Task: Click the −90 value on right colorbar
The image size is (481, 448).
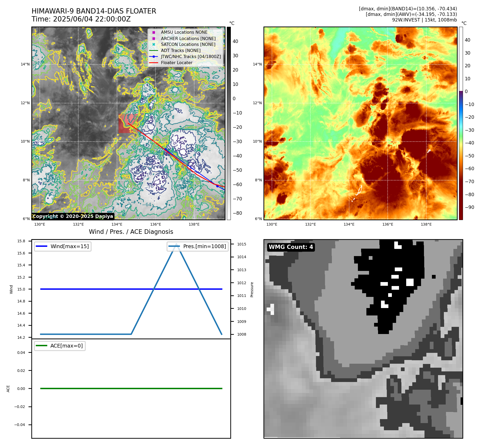Action: 469,207
